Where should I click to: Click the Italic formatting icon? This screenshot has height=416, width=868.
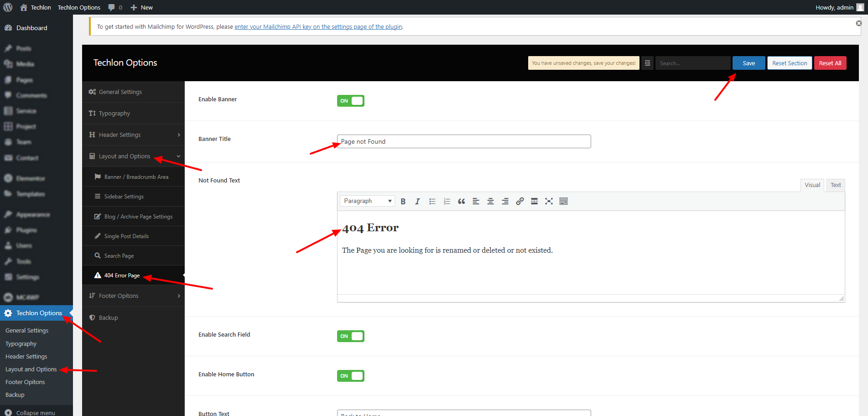click(417, 201)
